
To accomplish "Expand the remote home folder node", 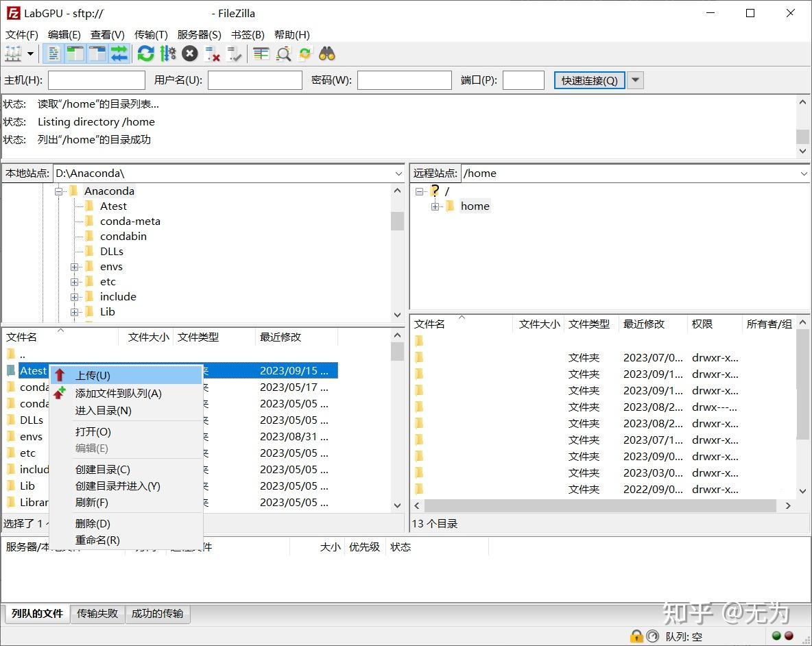I will [435, 206].
